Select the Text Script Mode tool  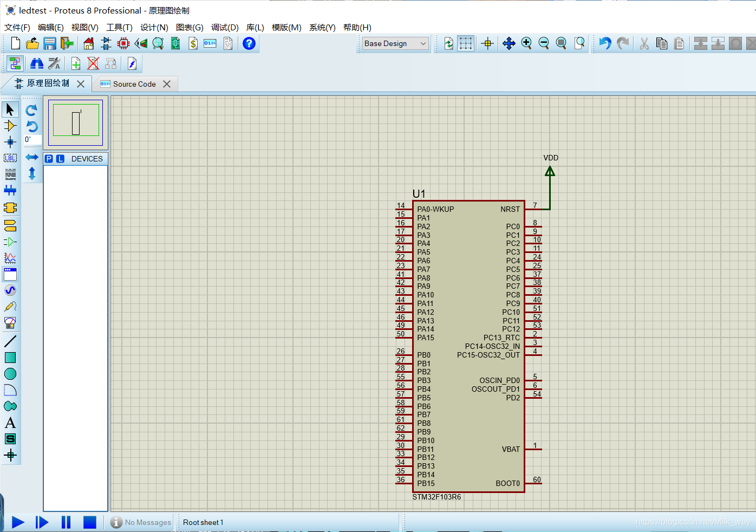tap(10, 174)
